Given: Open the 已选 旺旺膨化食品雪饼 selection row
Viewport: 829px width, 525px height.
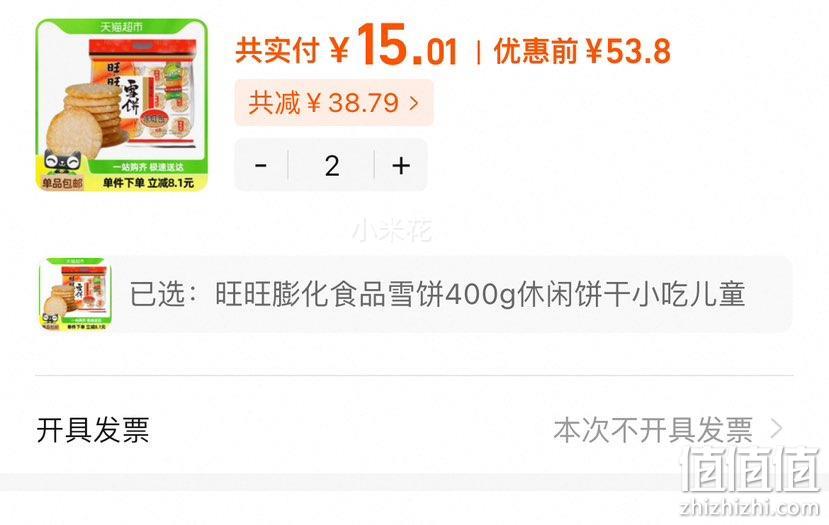Looking at the screenshot, I should click(x=414, y=293).
